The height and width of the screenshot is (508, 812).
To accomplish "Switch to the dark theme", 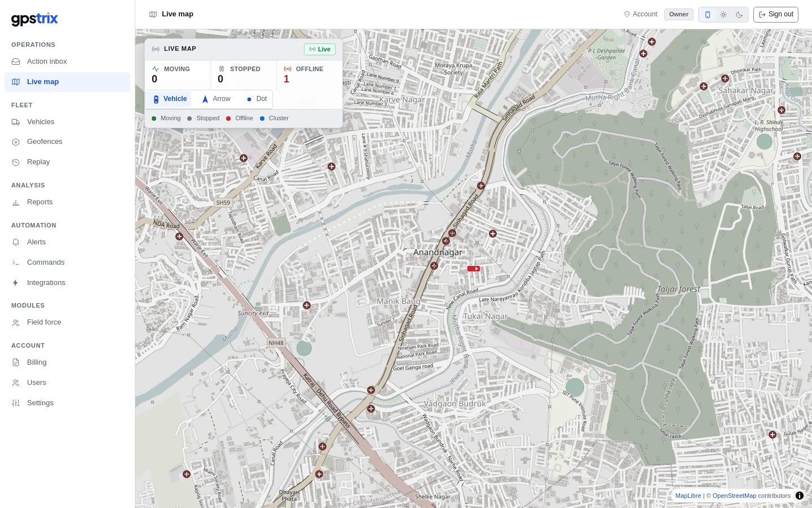I will [739, 15].
